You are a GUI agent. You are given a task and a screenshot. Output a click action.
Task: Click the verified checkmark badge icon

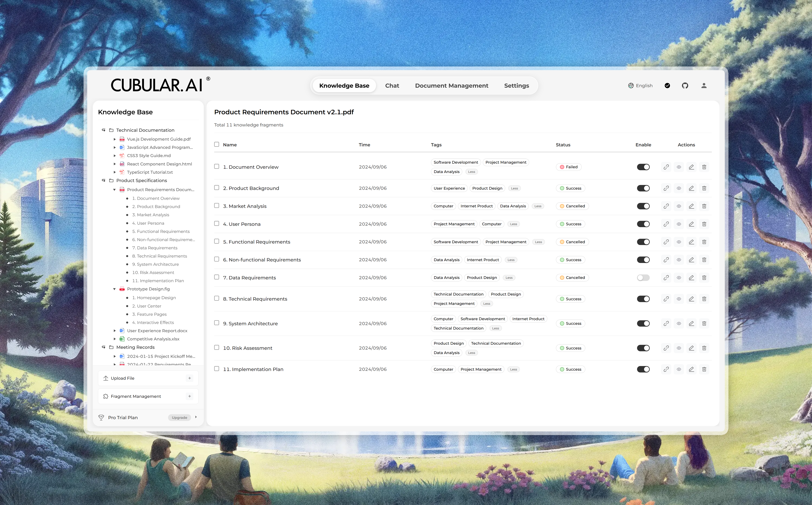click(x=667, y=85)
